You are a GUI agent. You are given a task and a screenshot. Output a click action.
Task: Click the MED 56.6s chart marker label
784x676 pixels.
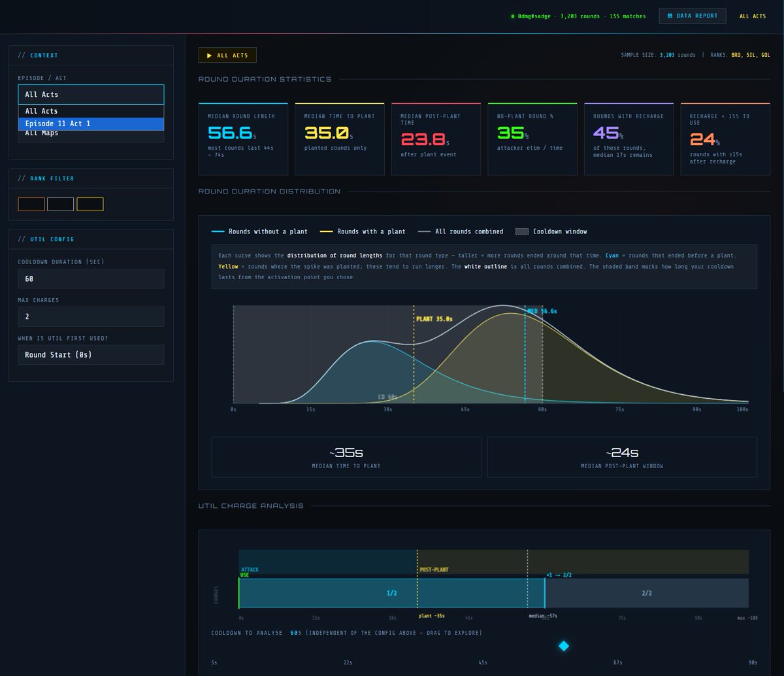pyautogui.click(x=542, y=311)
